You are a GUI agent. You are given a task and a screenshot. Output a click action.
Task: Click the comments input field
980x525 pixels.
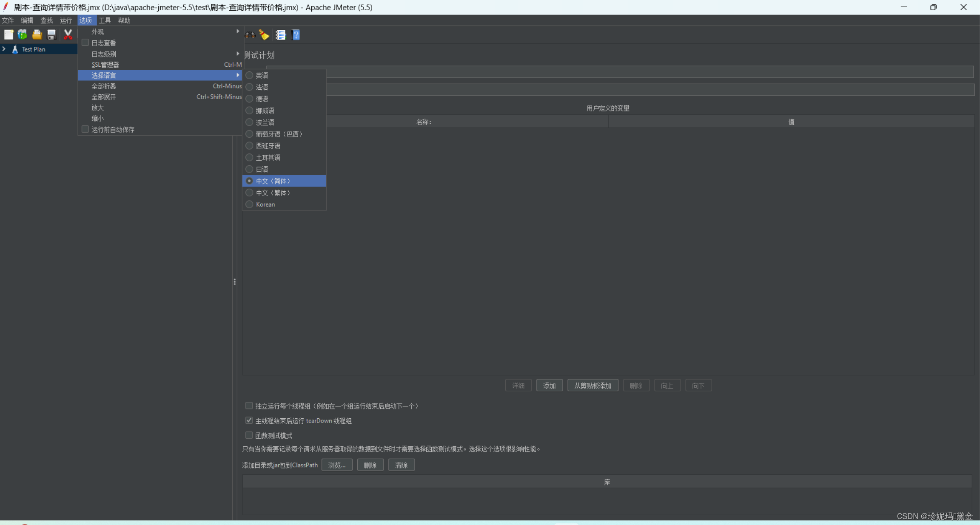(620, 90)
